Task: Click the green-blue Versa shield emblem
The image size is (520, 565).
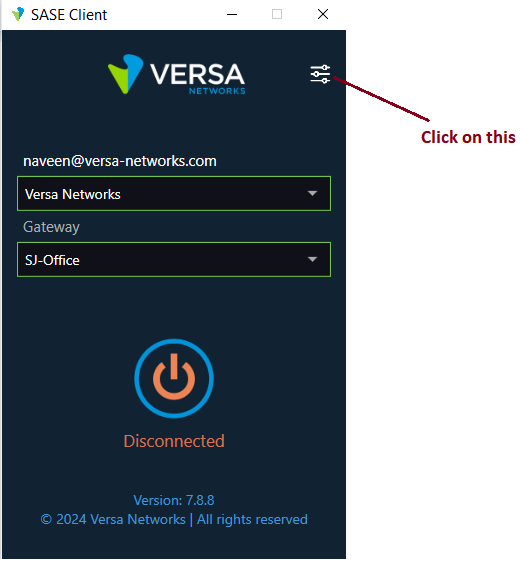Action: (x=125, y=74)
